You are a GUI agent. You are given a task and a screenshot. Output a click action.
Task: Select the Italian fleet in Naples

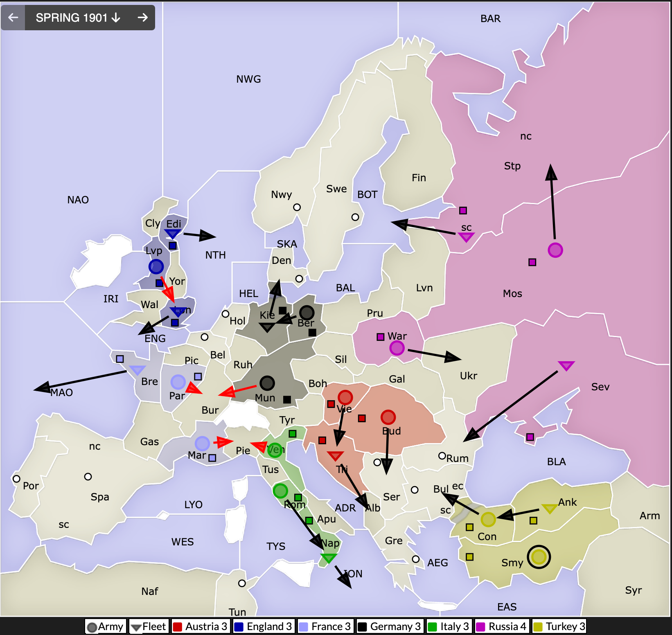328,558
